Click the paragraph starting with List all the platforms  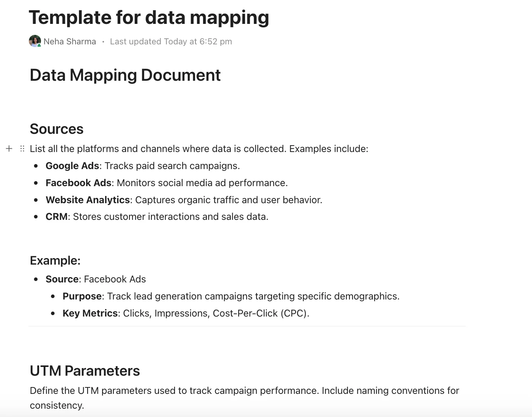point(199,149)
